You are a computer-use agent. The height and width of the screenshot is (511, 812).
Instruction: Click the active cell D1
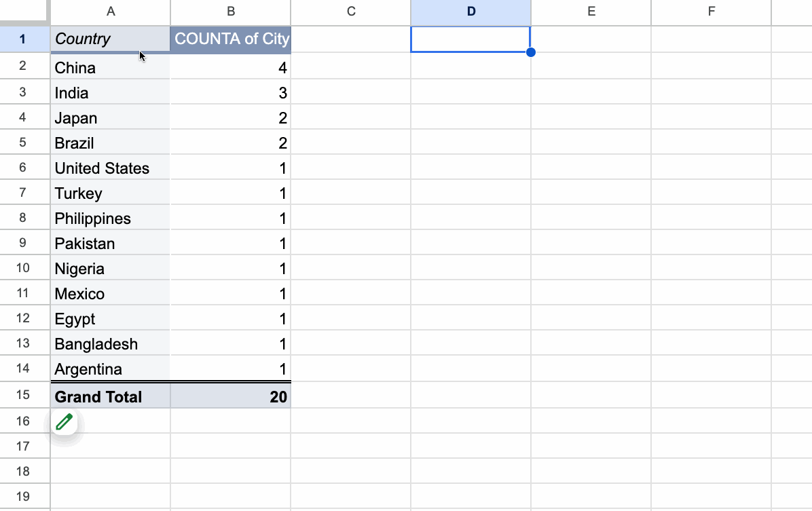tap(470, 39)
